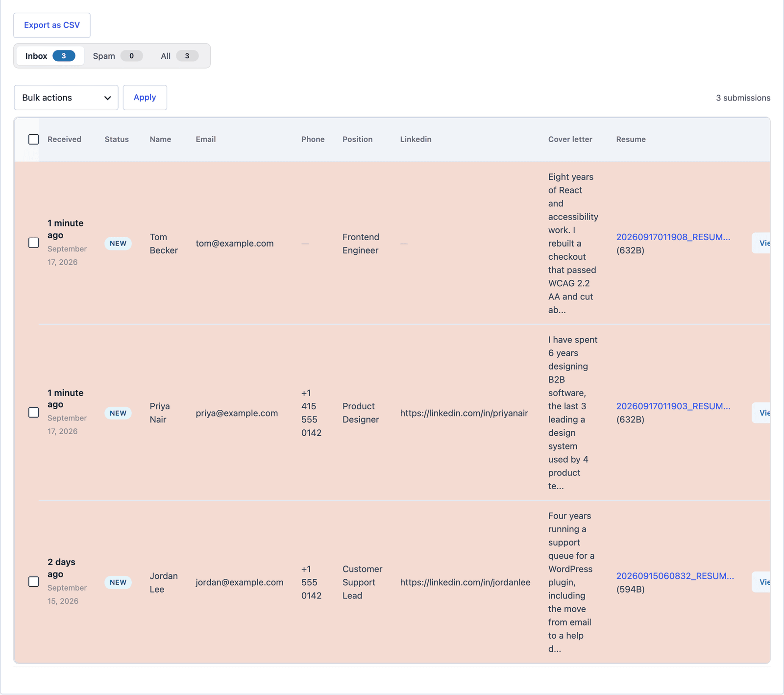Switch to the Inbox tab
This screenshot has height=695, width=784.
pos(50,56)
